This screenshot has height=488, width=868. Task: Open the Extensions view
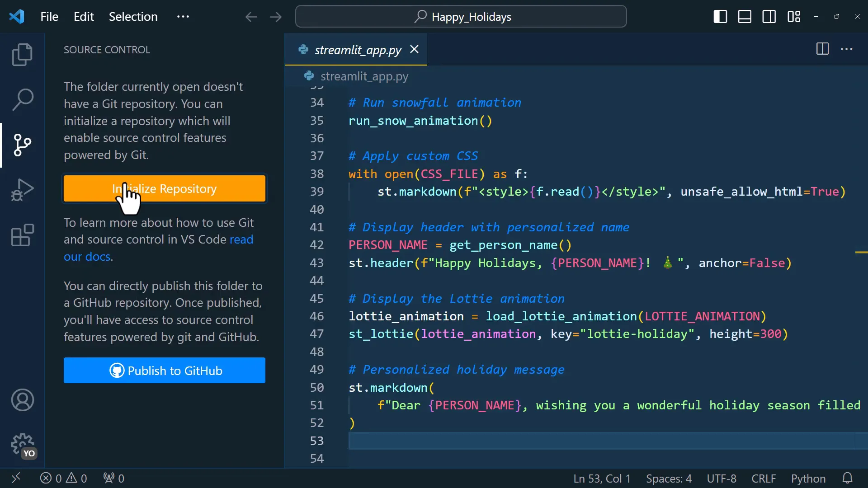[22, 235]
